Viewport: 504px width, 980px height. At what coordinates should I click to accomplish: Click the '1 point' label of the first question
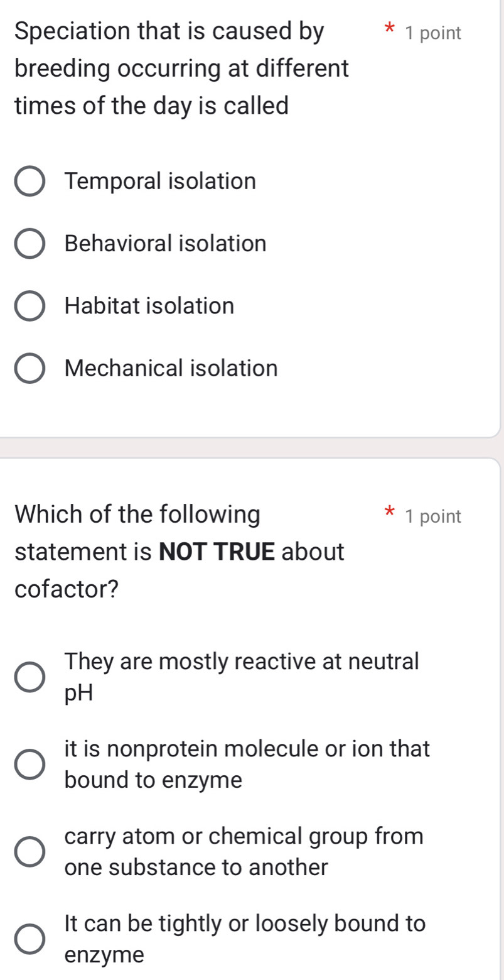click(432, 32)
